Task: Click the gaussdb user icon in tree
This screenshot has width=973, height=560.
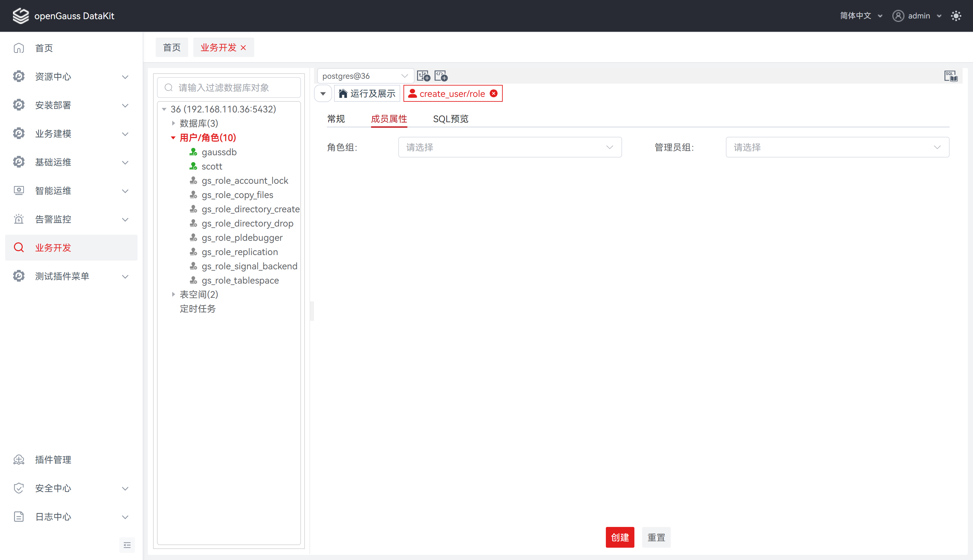Action: click(x=193, y=152)
